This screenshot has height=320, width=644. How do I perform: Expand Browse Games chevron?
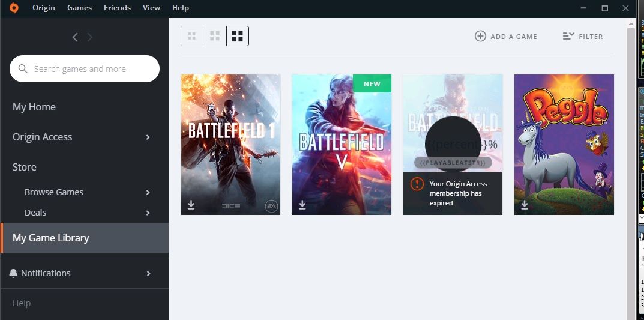148,192
